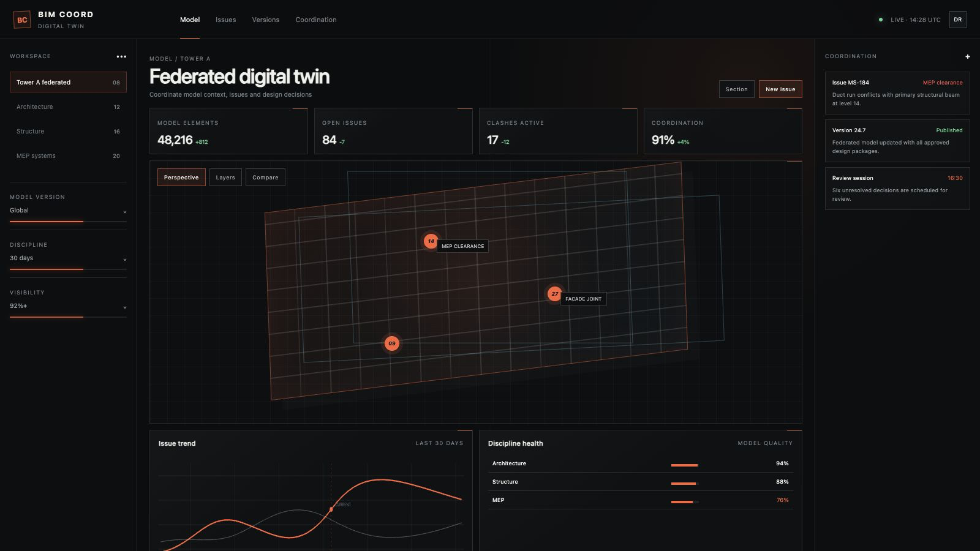Click 16:30 time on Review session
The width and height of the screenshot is (980, 551).
(955, 178)
